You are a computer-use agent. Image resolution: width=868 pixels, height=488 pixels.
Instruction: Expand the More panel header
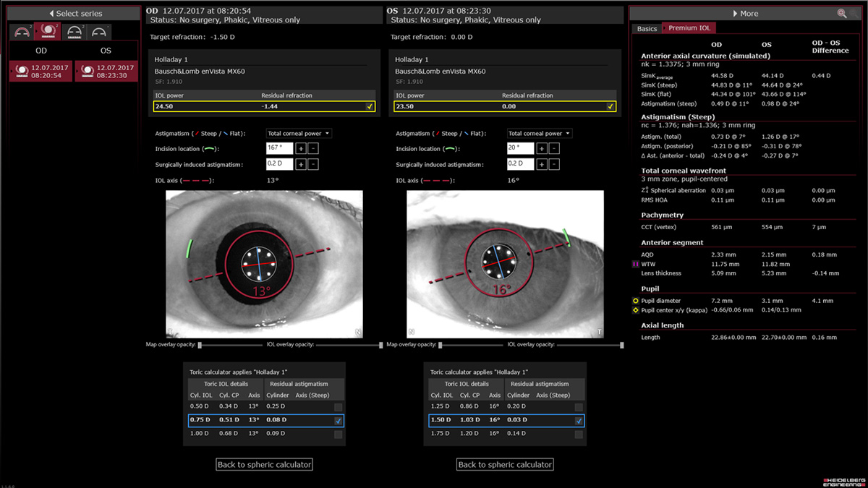click(x=745, y=13)
